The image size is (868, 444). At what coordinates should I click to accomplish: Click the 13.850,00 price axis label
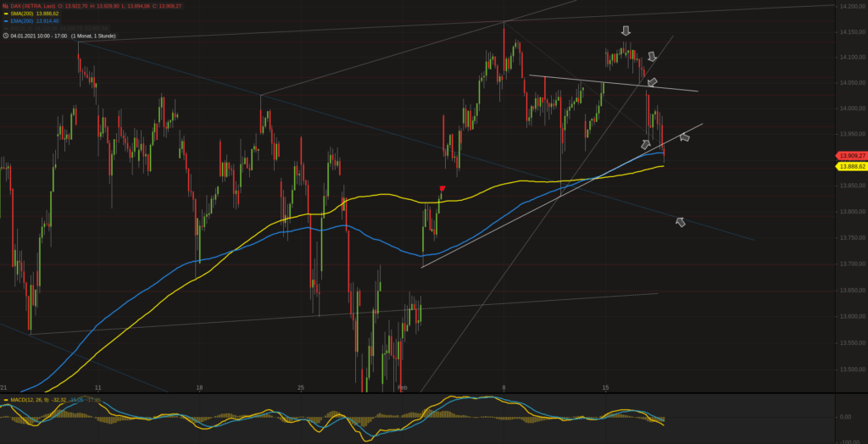(x=851, y=186)
